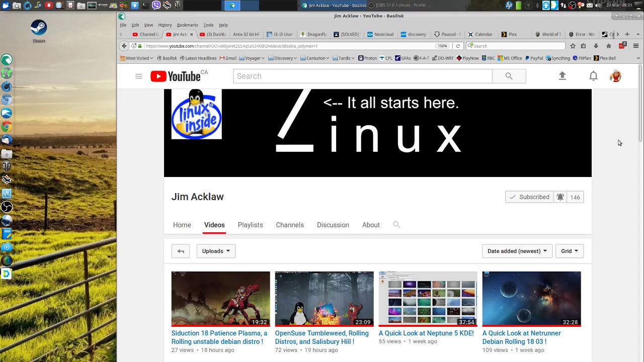Click the Subscribed button
Viewport: 644px width, 362px height.
(x=529, y=197)
